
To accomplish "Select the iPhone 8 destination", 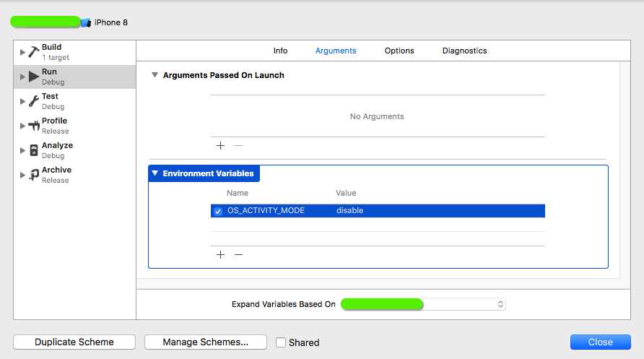I will [x=111, y=22].
